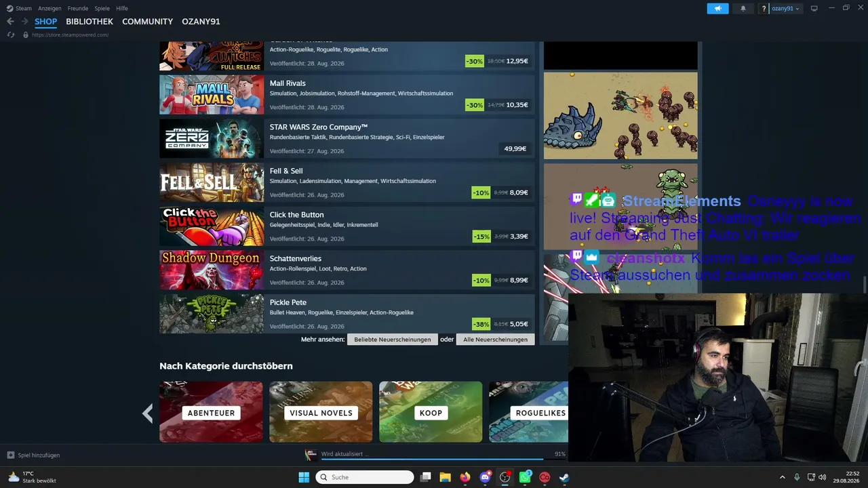Screen dimensions: 868x488
Task: Open Firefox from the taskbar
Action: pos(465,477)
